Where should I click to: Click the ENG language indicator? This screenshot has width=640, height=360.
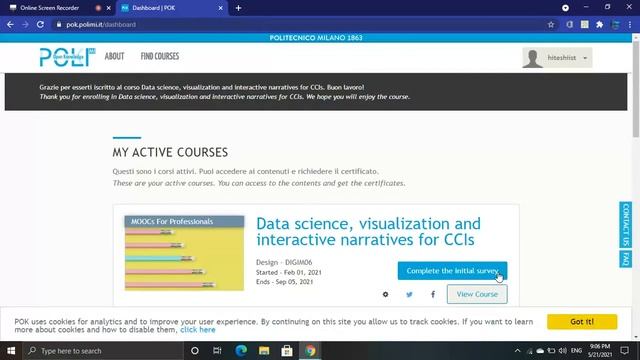576,351
